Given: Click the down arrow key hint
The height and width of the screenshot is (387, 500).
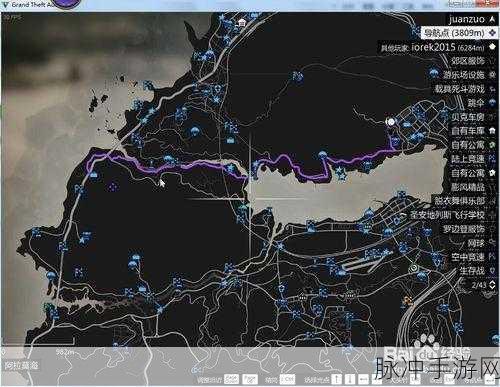Looking at the screenshot, I should [350, 379].
